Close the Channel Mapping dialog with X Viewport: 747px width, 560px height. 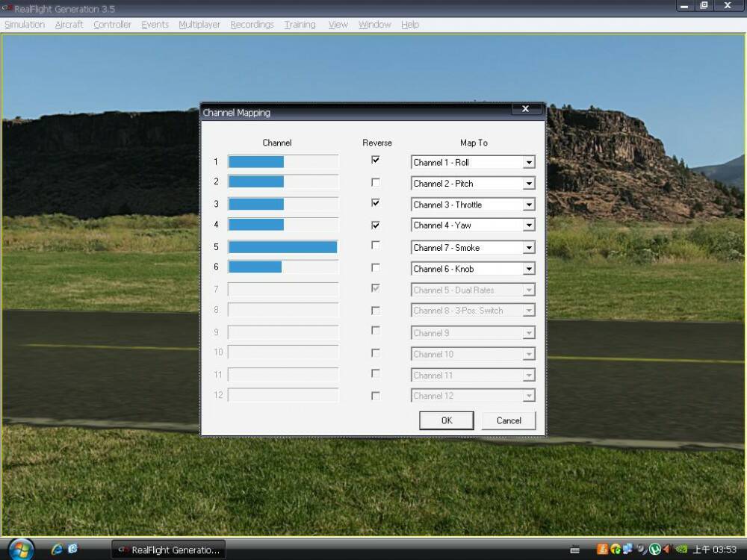coord(526,109)
